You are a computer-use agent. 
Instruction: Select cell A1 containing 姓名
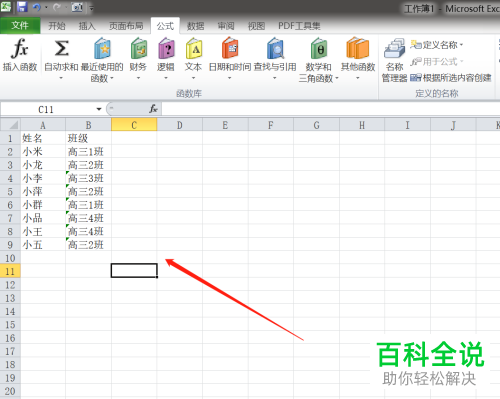tap(43, 138)
